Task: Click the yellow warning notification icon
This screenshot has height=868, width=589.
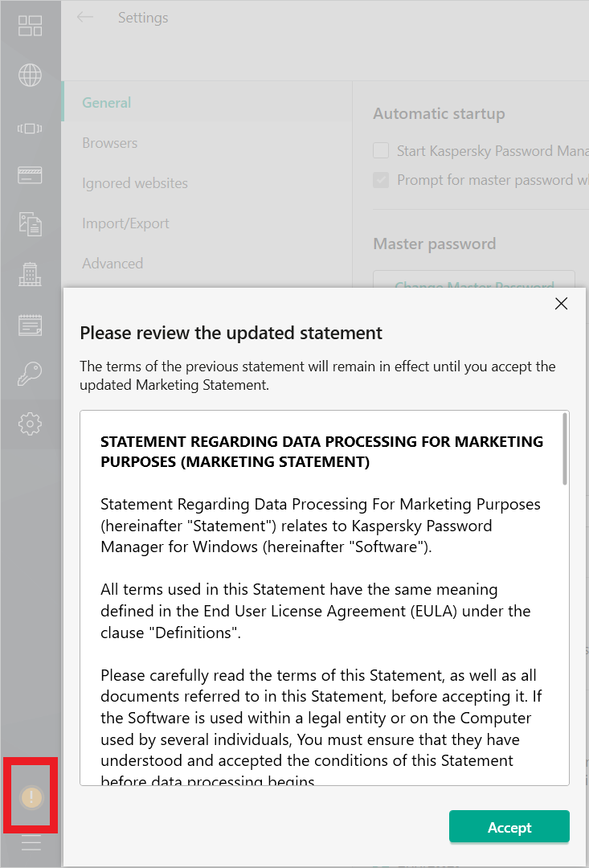Action: [x=31, y=797]
